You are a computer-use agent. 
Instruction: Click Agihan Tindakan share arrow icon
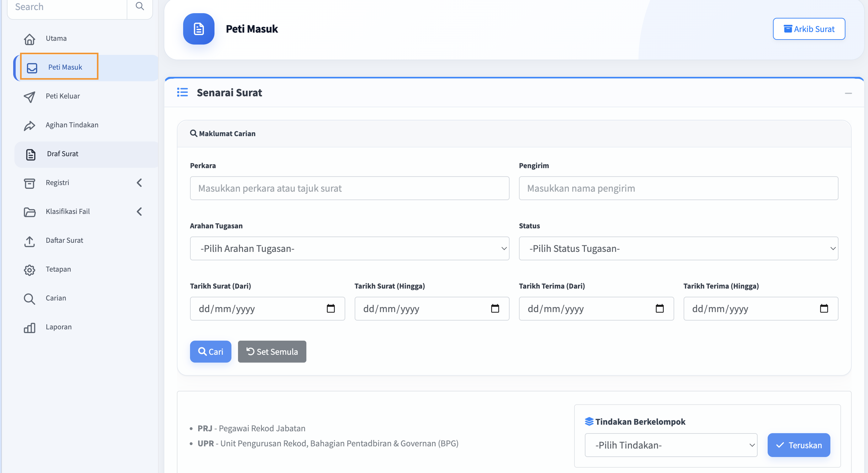pos(30,126)
